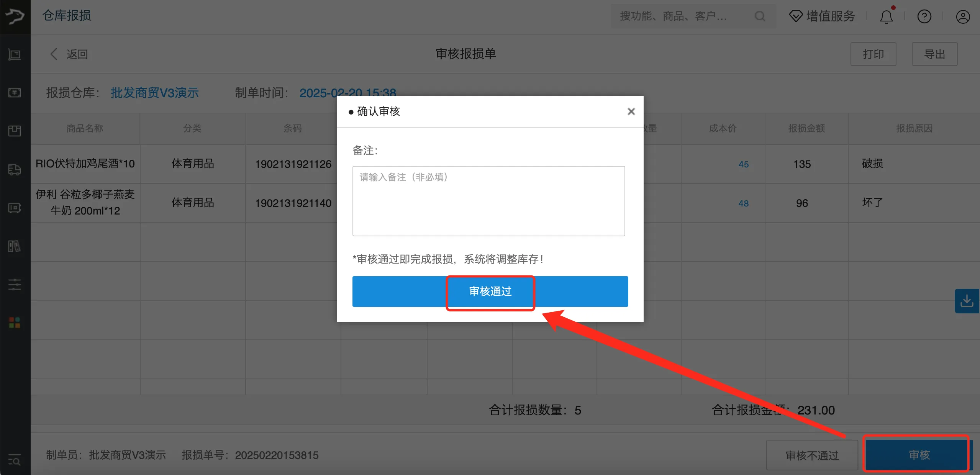980x475 pixels.
Task: Click the search magnifier icon
Action: 760,16
